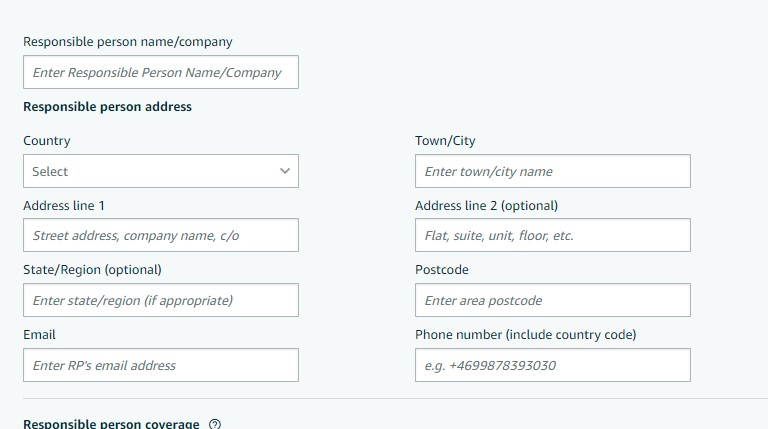
Task: Click the 'State/Region (optional)' label
Action: pyautogui.click(x=92, y=270)
